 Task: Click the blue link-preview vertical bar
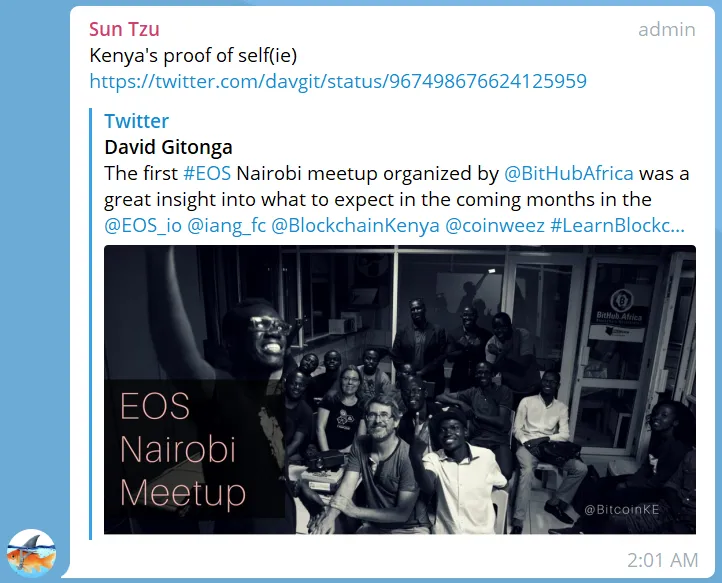pyautogui.click(x=91, y=324)
